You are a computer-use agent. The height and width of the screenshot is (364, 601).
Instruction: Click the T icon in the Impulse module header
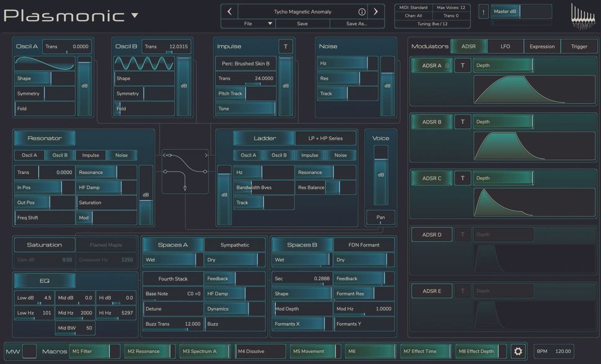pos(284,46)
